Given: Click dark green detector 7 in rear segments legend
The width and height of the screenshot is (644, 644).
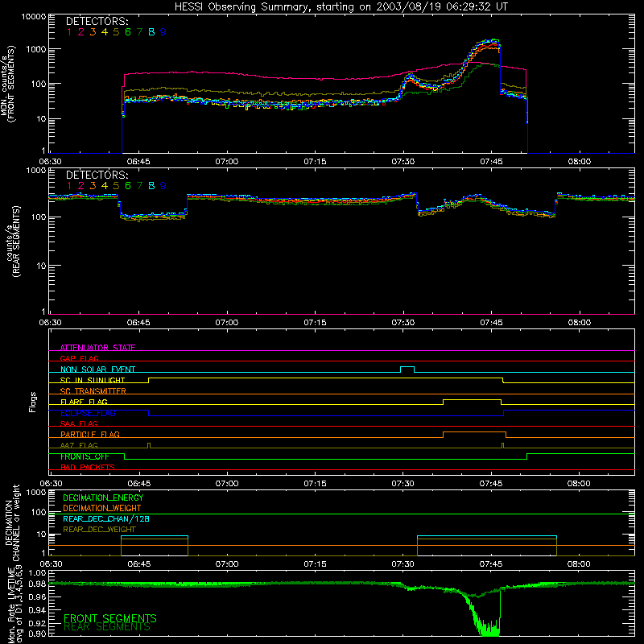Looking at the screenshot, I should [x=139, y=186].
